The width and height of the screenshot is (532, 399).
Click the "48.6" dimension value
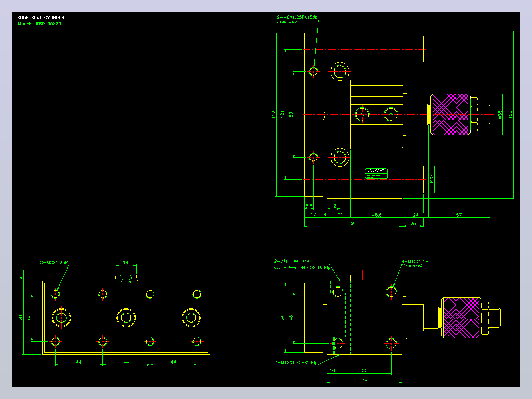pos(377,215)
